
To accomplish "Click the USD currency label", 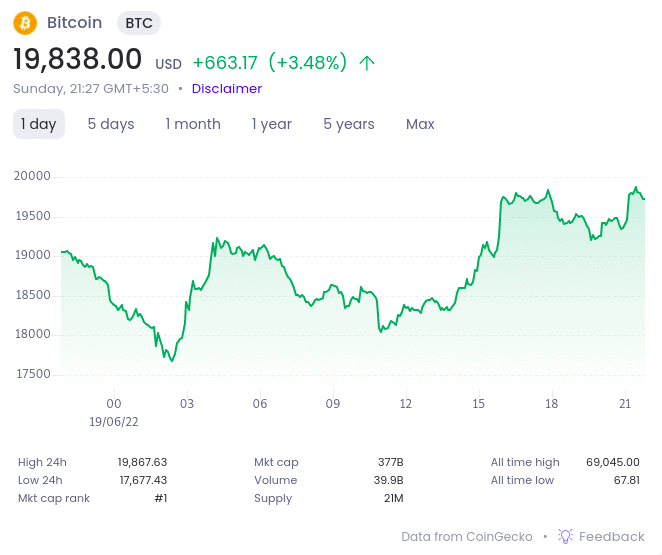I will [x=168, y=64].
